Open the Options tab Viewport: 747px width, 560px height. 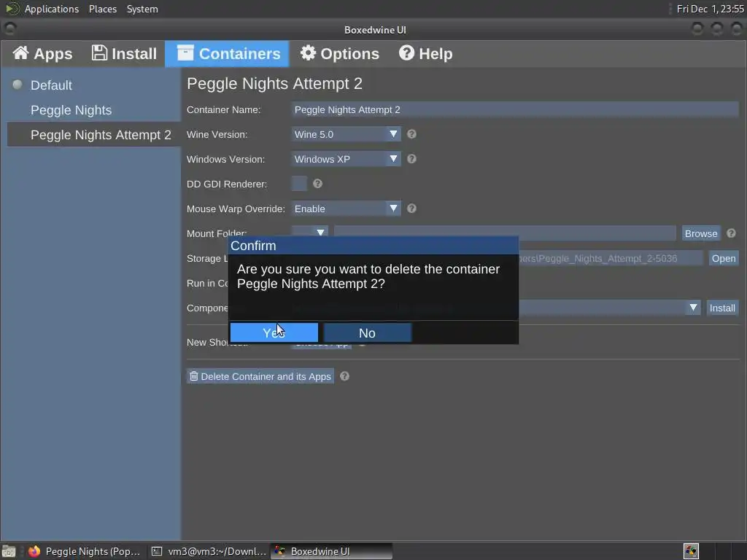coord(340,54)
